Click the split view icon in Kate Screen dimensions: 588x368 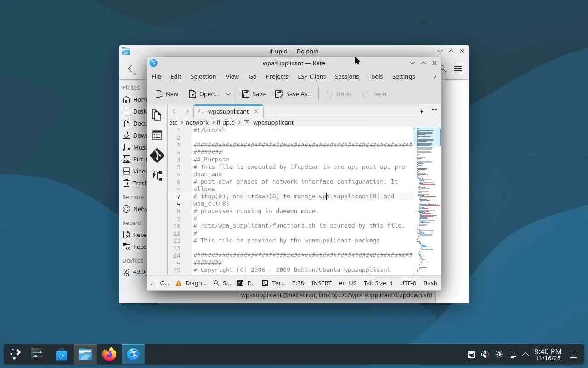point(434,111)
